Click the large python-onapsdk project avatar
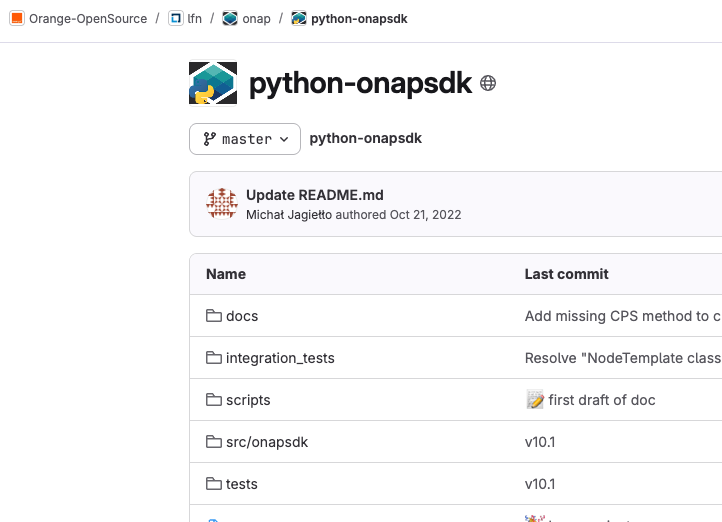 point(213,83)
